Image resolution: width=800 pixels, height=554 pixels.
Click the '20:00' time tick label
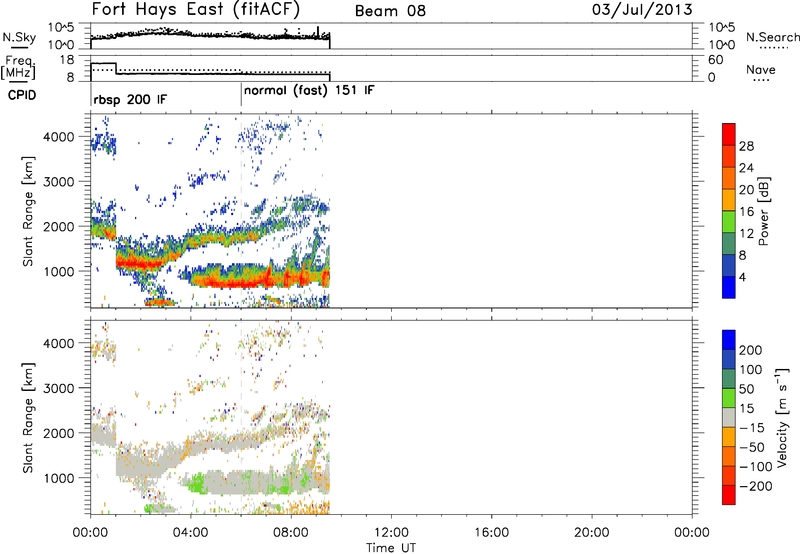pos(591,533)
